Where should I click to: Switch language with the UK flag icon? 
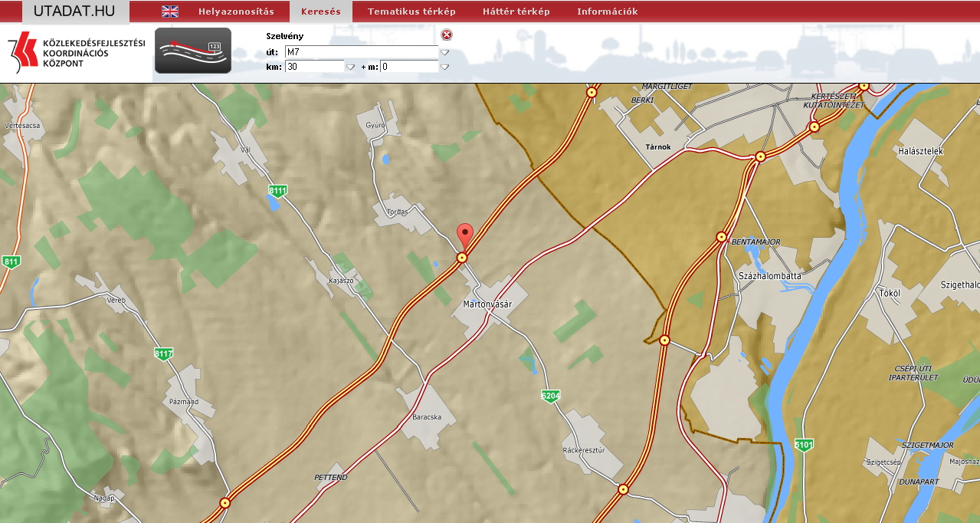coord(169,12)
